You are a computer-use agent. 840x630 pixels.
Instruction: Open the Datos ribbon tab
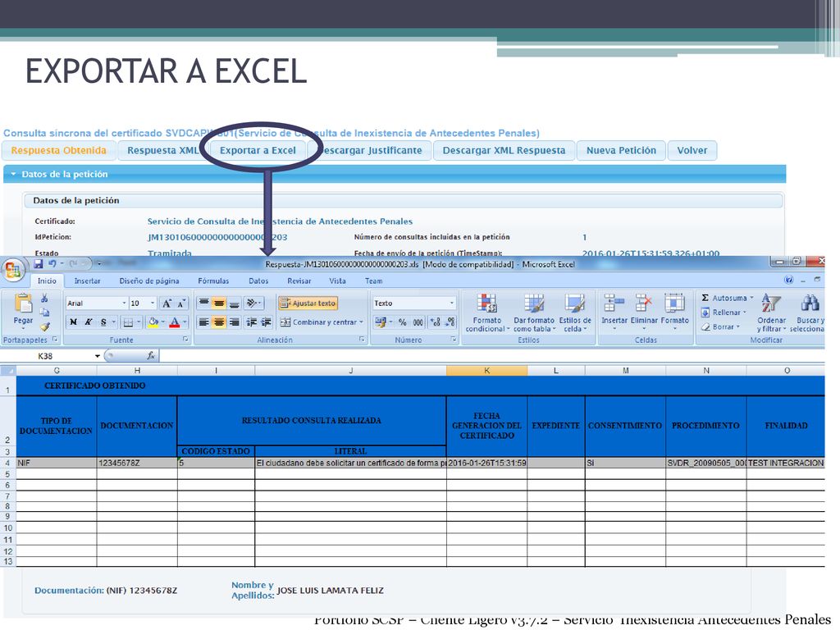[258, 281]
